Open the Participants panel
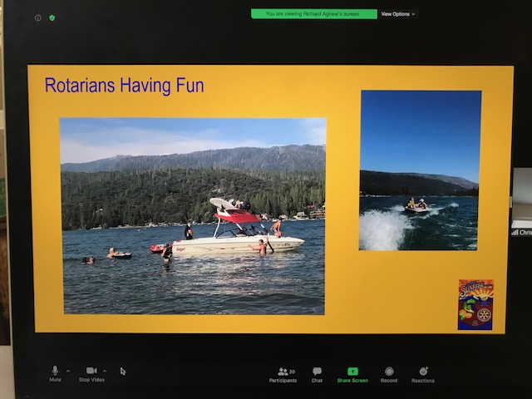 [283, 374]
